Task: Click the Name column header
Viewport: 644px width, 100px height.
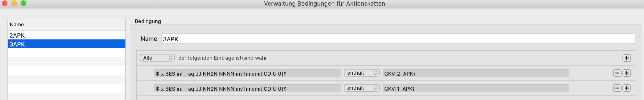Action: point(66,25)
